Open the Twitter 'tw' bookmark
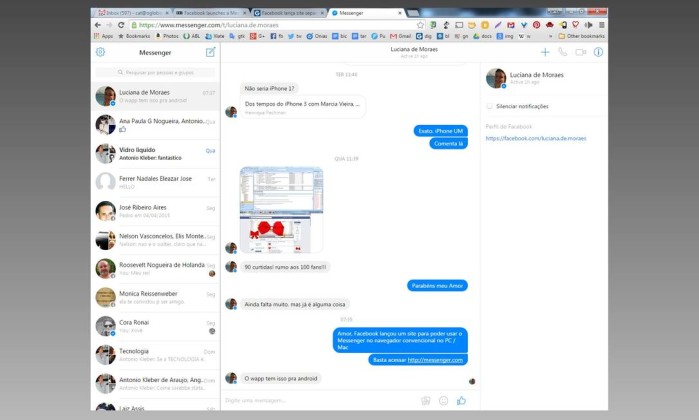The image size is (699, 420). (295, 36)
